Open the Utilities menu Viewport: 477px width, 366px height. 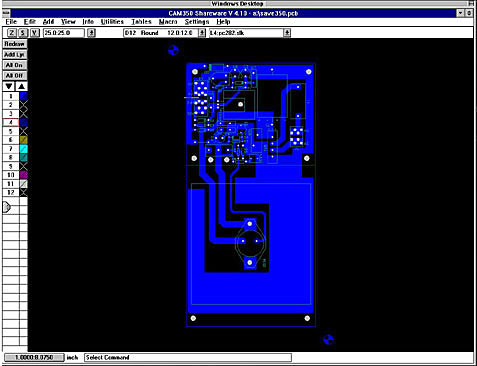point(112,22)
